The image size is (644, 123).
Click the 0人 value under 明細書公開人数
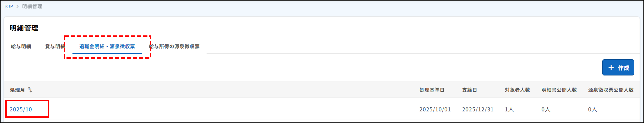coord(546,109)
